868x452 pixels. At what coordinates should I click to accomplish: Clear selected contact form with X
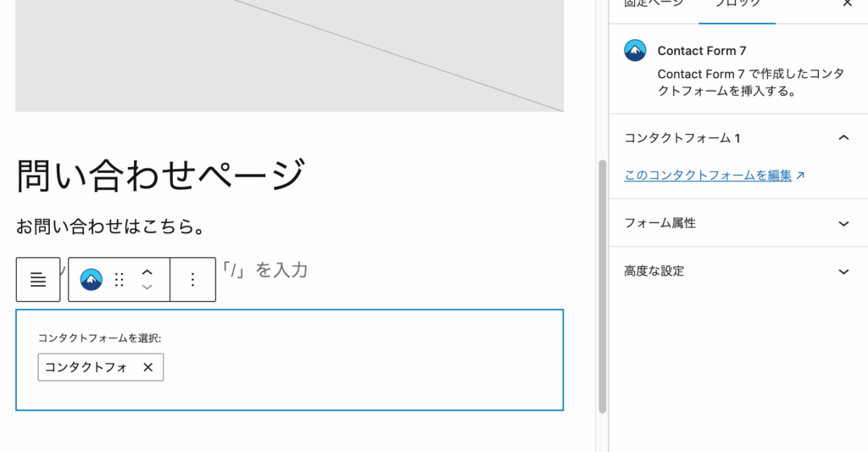[147, 367]
